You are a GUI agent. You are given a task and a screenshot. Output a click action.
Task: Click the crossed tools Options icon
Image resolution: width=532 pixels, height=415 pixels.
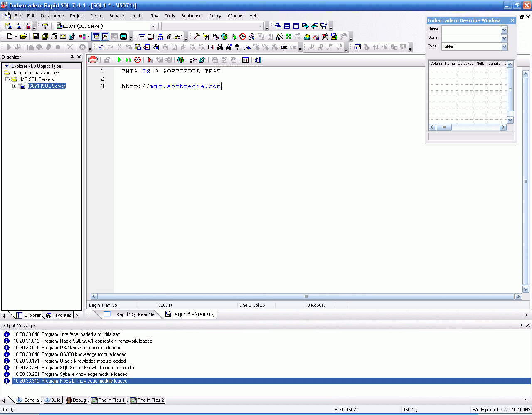pyautogui.click(x=325, y=37)
